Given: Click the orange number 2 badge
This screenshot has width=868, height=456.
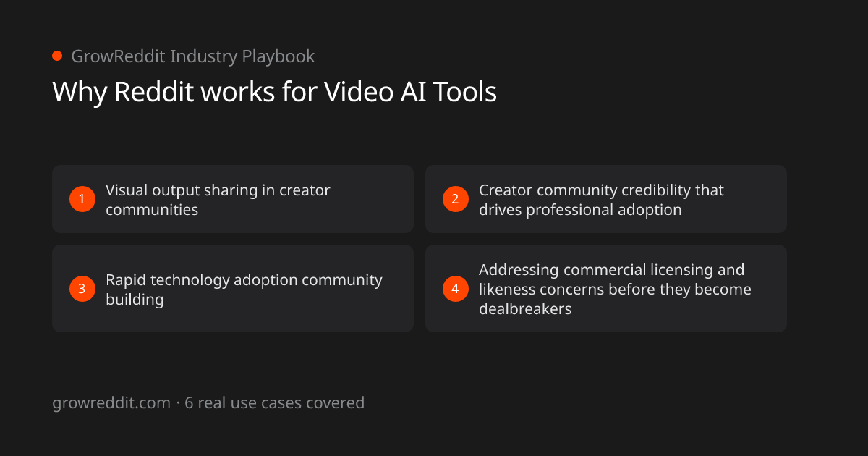Looking at the screenshot, I should (x=456, y=199).
